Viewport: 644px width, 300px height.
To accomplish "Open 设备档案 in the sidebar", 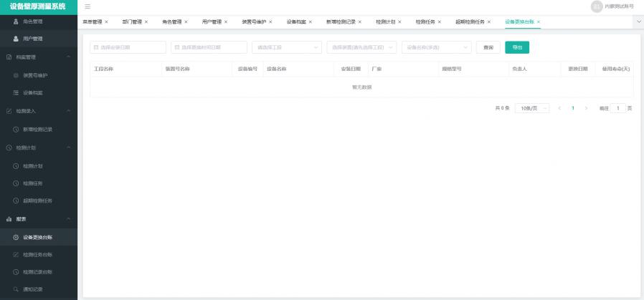I will [33, 93].
